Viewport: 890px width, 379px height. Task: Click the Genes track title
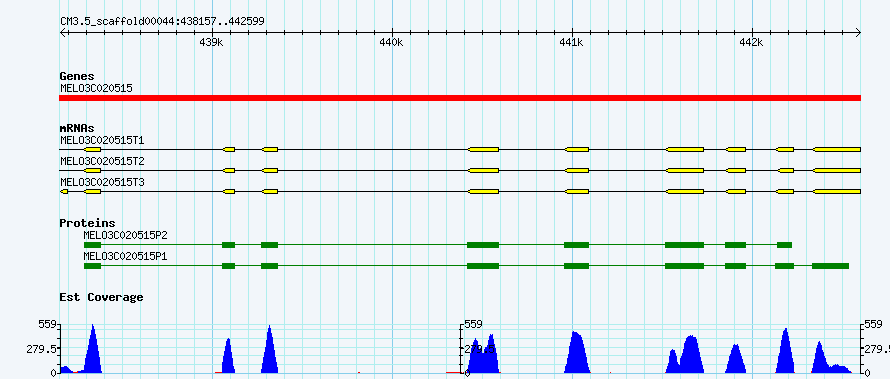[77, 76]
